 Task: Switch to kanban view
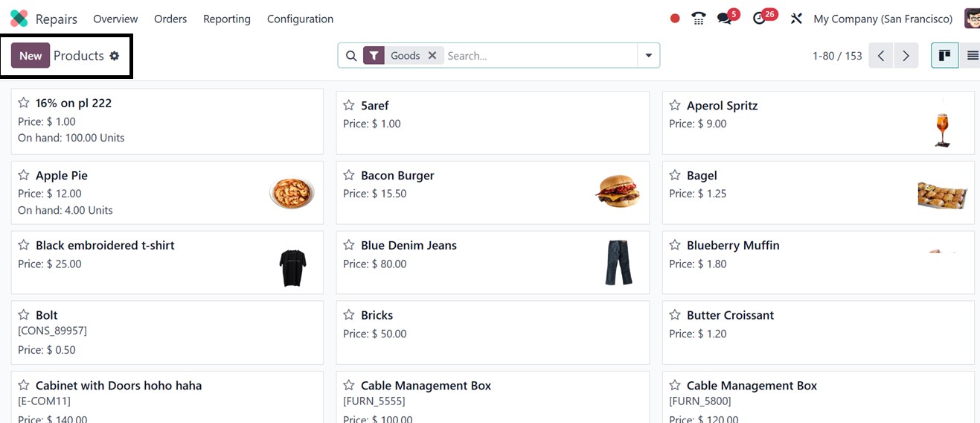pos(944,56)
